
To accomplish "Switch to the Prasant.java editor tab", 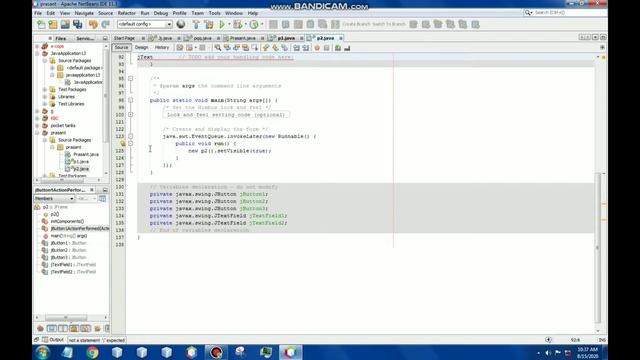I will pos(243,38).
